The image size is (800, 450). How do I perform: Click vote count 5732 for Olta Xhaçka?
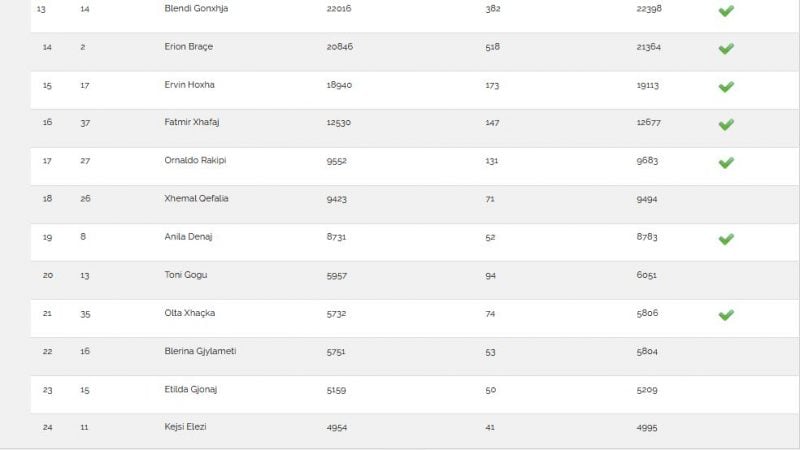tap(336, 314)
